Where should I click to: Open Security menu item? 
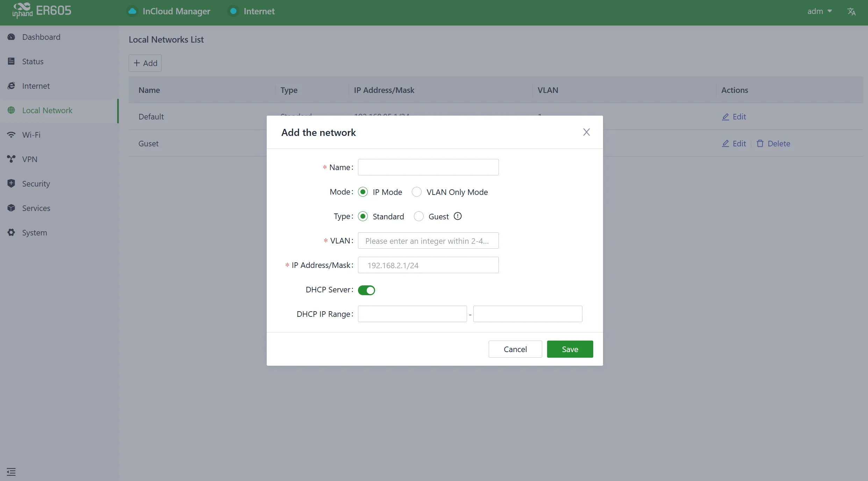(x=59, y=184)
